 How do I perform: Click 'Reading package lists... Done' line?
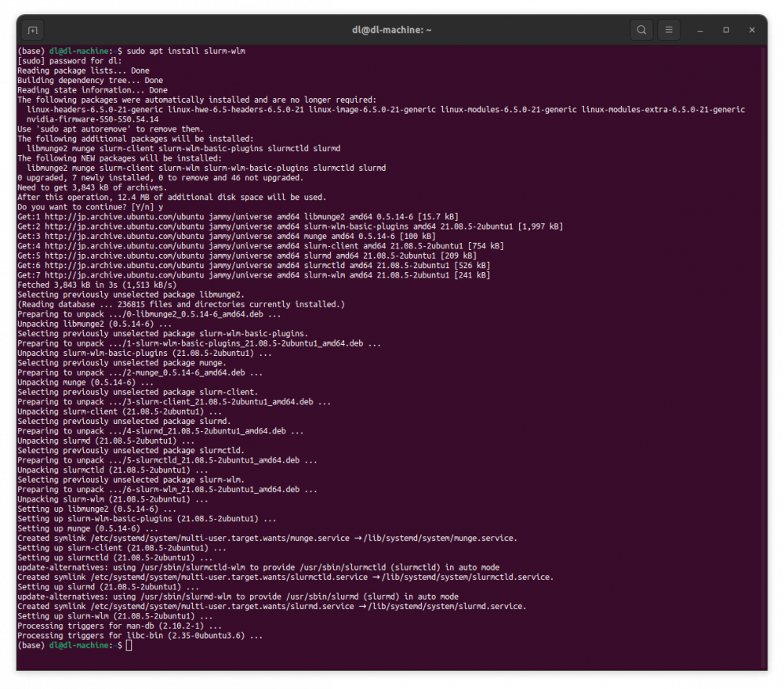84,71
